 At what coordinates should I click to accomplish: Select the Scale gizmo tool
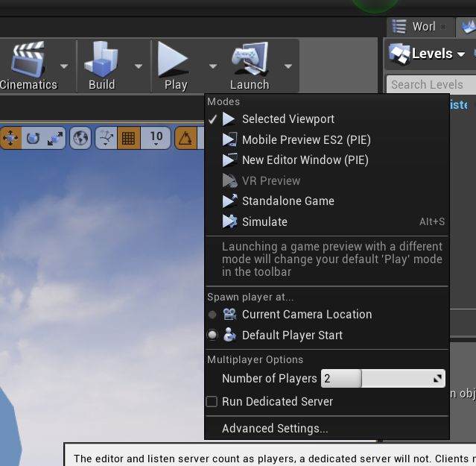55,138
